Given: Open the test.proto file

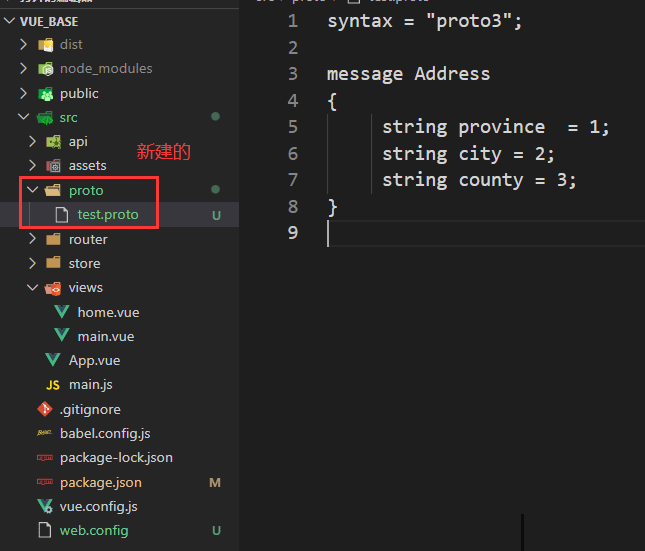Looking at the screenshot, I should pos(108,215).
